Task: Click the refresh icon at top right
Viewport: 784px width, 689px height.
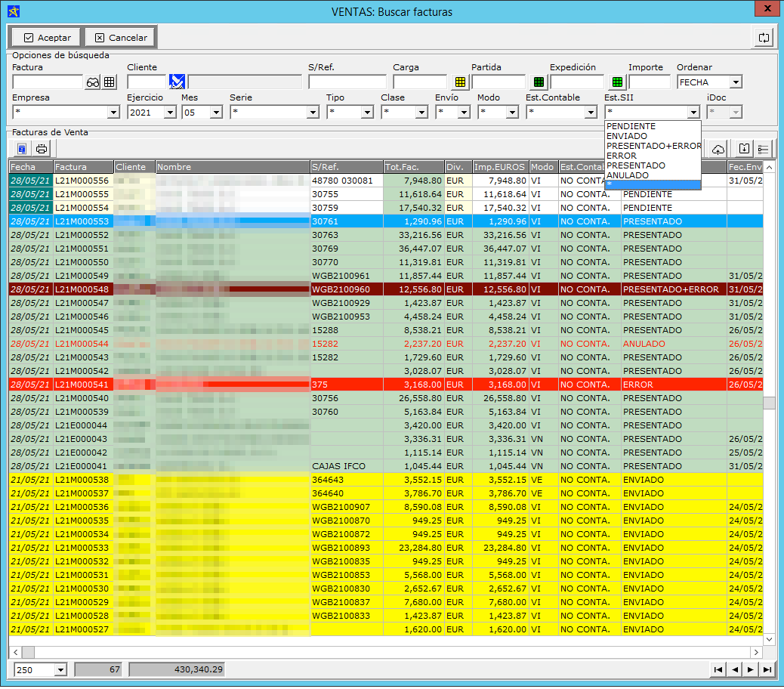Action: coord(764,37)
